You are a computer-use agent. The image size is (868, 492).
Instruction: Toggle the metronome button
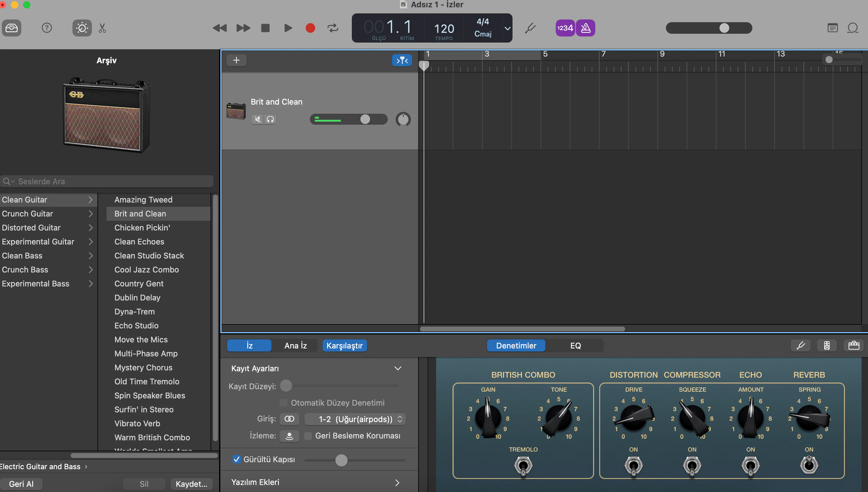click(586, 28)
